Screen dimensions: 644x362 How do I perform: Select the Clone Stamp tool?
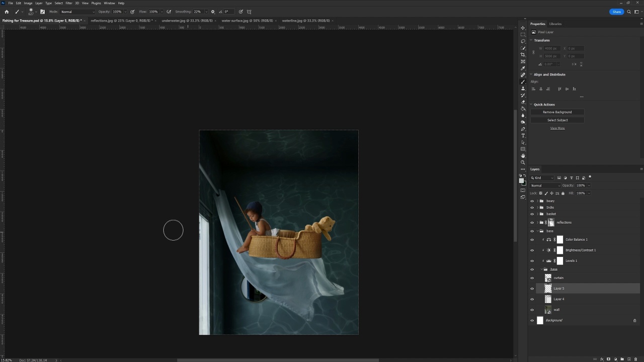click(523, 88)
